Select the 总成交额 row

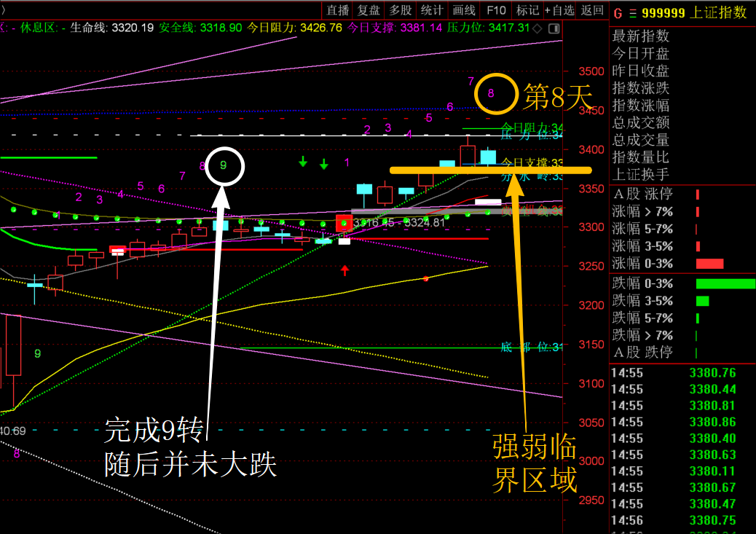tap(682, 122)
